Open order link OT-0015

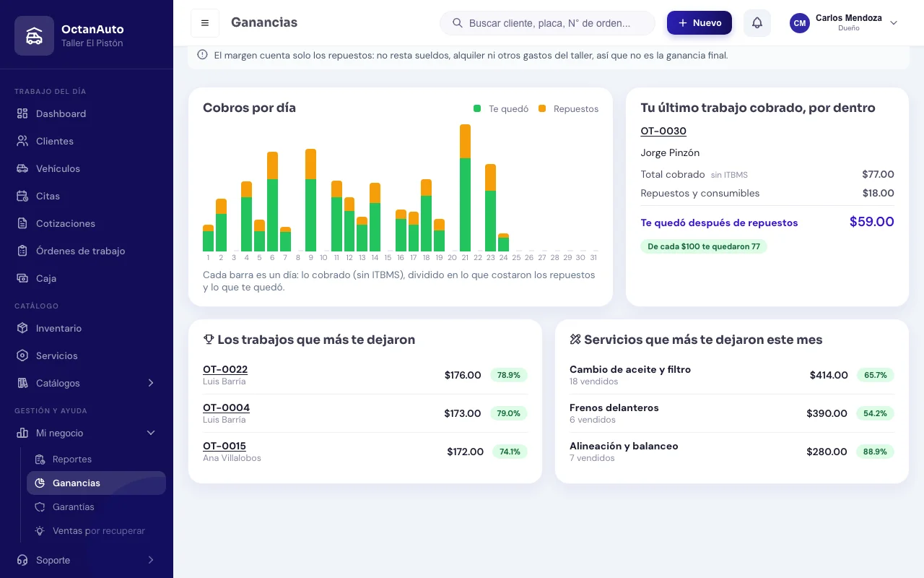pos(225,446)
